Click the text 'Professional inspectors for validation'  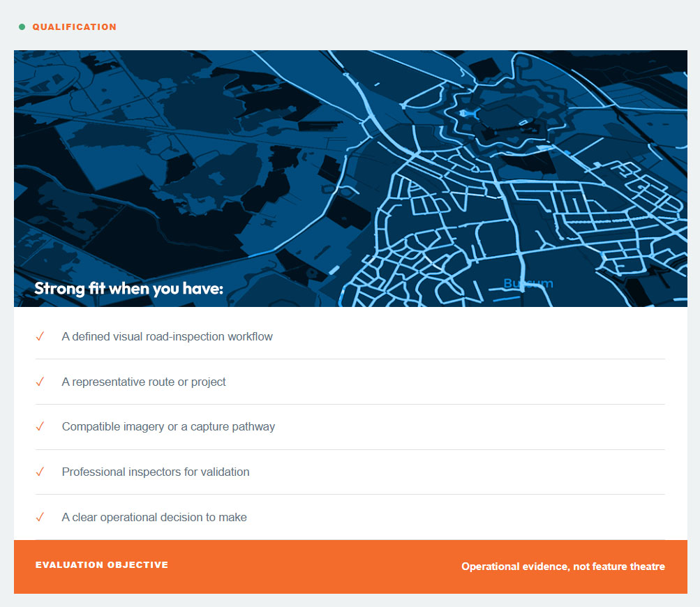[x=156, y=472]
